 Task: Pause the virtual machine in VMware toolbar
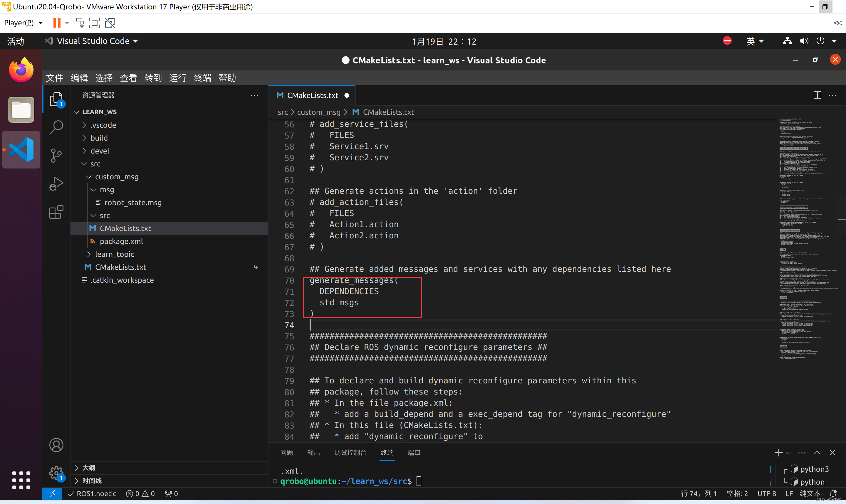click(x=57, y=23)
